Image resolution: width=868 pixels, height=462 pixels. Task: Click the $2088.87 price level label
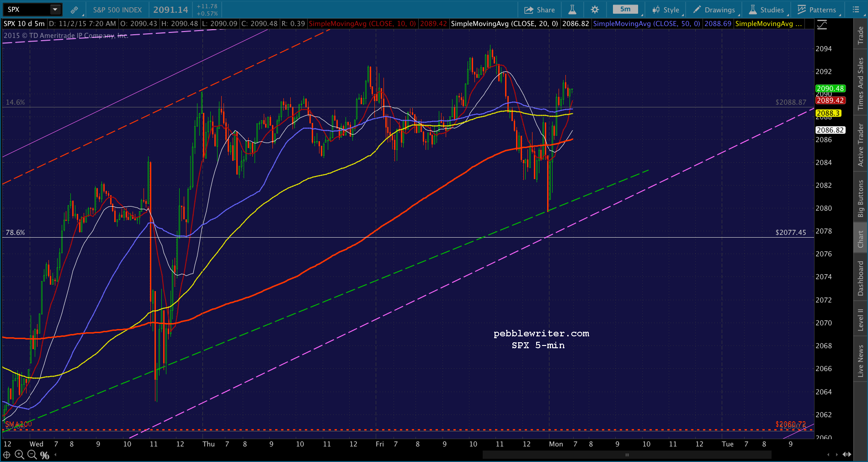791,102
